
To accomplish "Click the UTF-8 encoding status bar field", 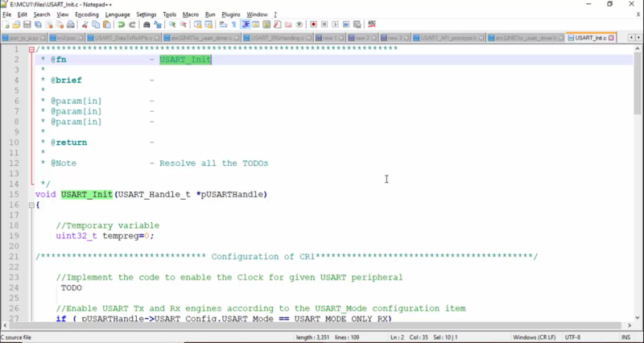I will 572,337.
